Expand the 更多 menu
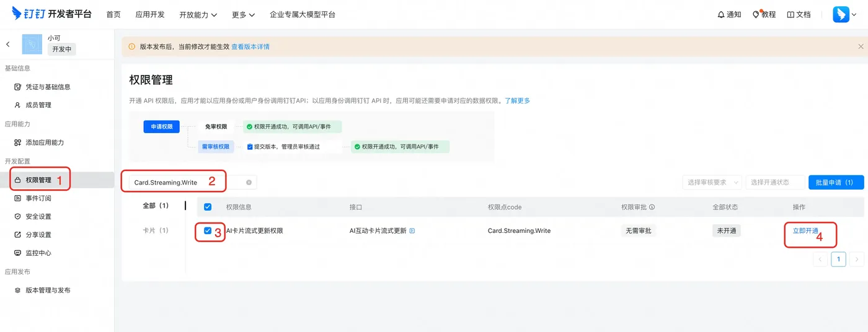The height and width of the screenshot is (332, 868). pyautogui.click(x=243, y=14)
